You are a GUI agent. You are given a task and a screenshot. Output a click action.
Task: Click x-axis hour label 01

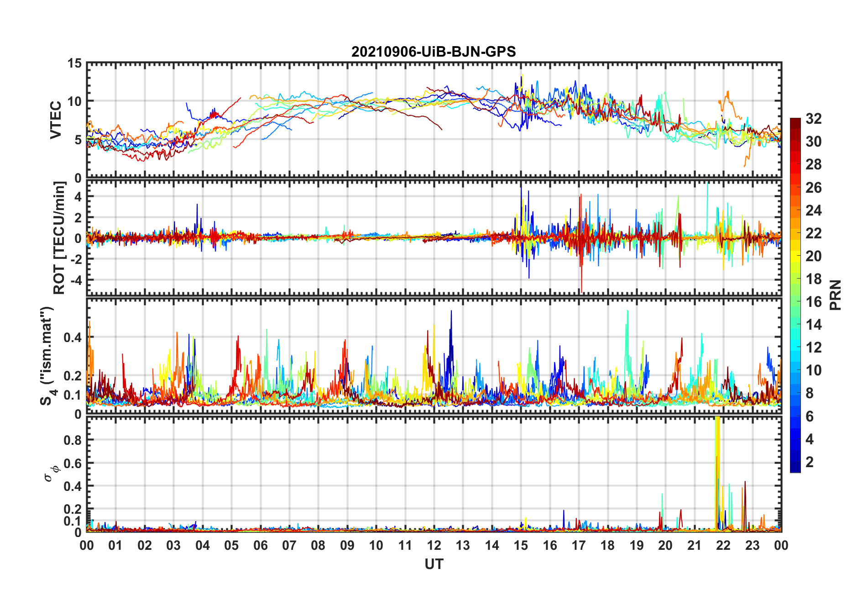pos(115,545)
